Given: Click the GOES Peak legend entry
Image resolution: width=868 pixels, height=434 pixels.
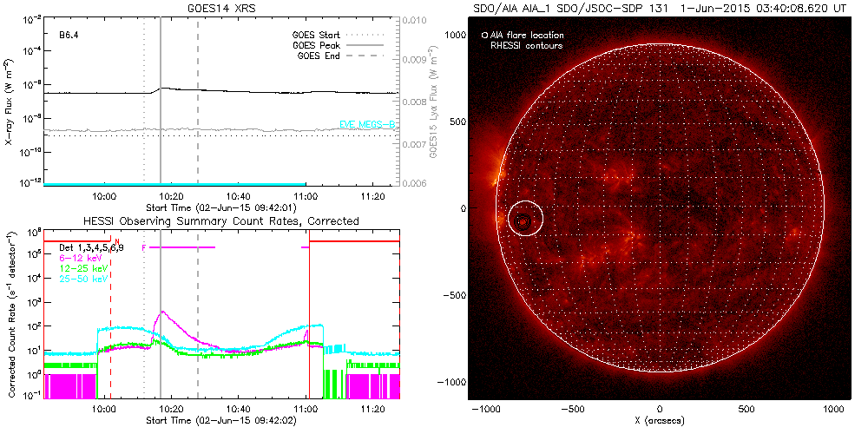Looking at the screenshot, I should (319, 45).
